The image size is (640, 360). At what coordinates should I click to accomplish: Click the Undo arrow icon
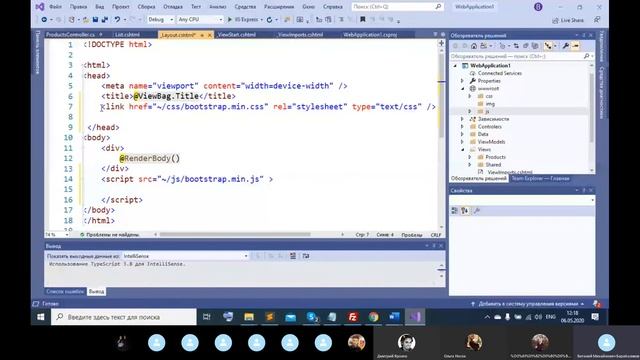(x=117, y=20)
